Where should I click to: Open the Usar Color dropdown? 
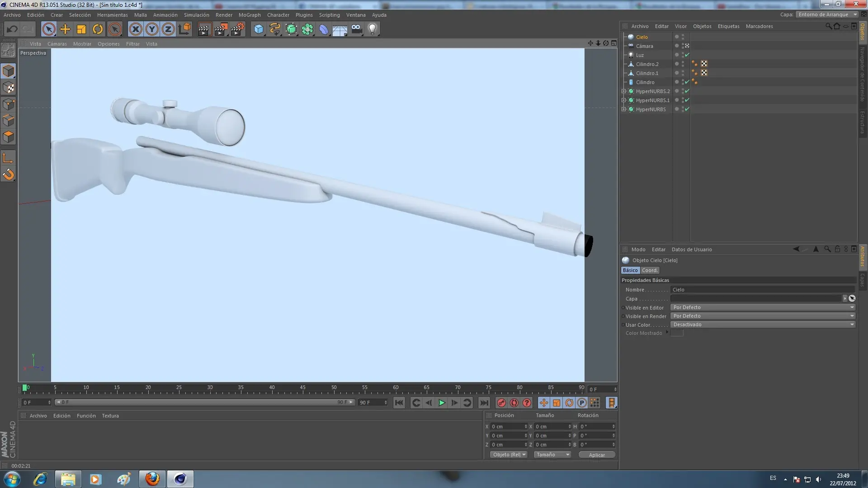click(763, 324)
